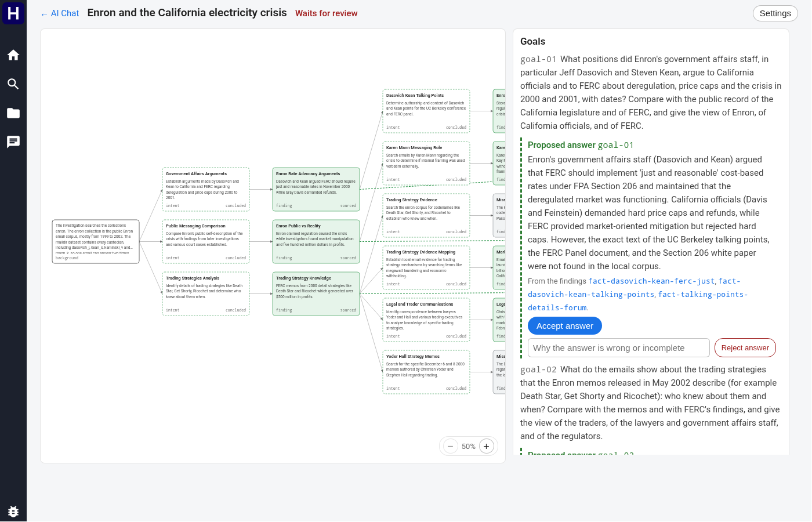The width and height of the screenshot is (812, 522).
Task: Click the bug report icon
Action: (x=13, y=512)
